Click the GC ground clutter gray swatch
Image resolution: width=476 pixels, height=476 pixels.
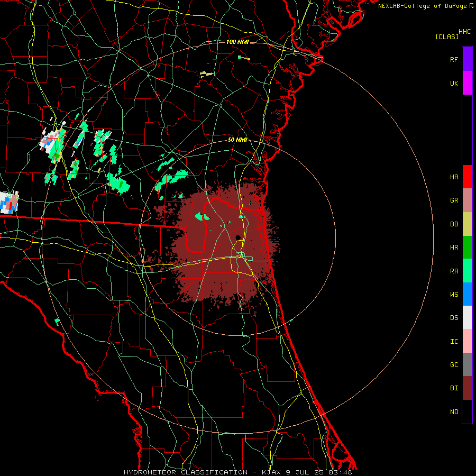(x=467, y=364)
